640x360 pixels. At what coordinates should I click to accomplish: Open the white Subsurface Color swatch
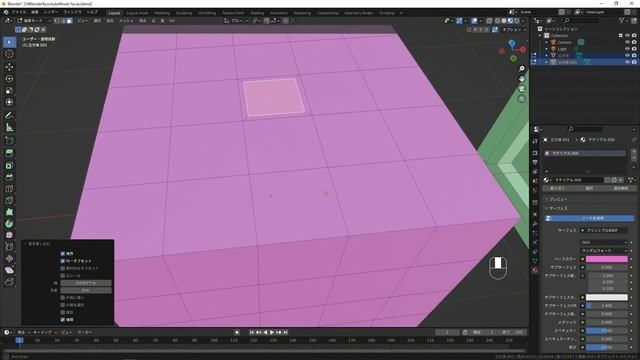coord(607,297)
